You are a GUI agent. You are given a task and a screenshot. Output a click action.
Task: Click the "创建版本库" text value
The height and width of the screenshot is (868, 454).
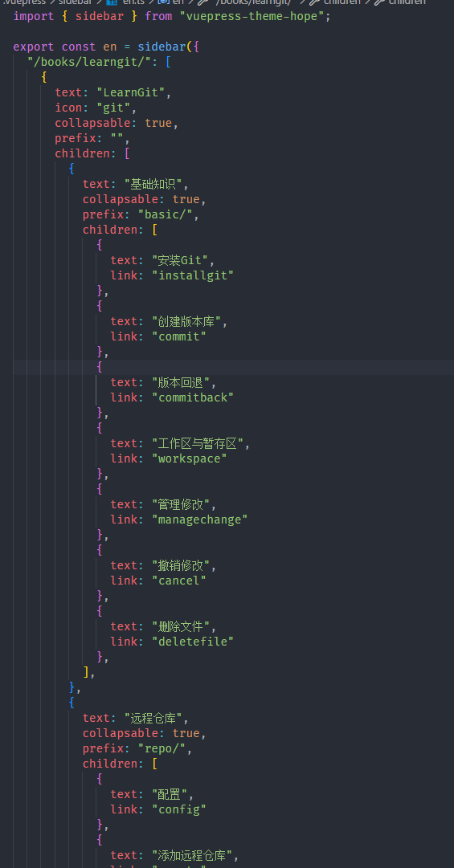point(187,321)
